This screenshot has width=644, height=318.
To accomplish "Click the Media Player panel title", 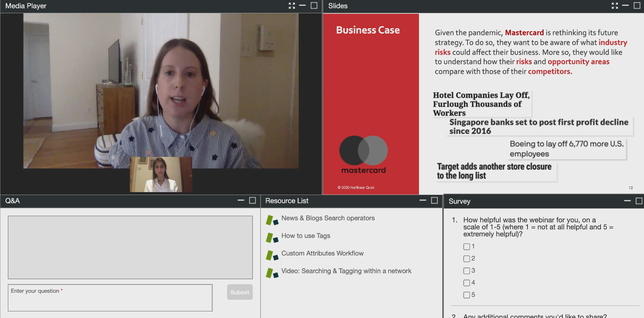I will coord(26,6).
